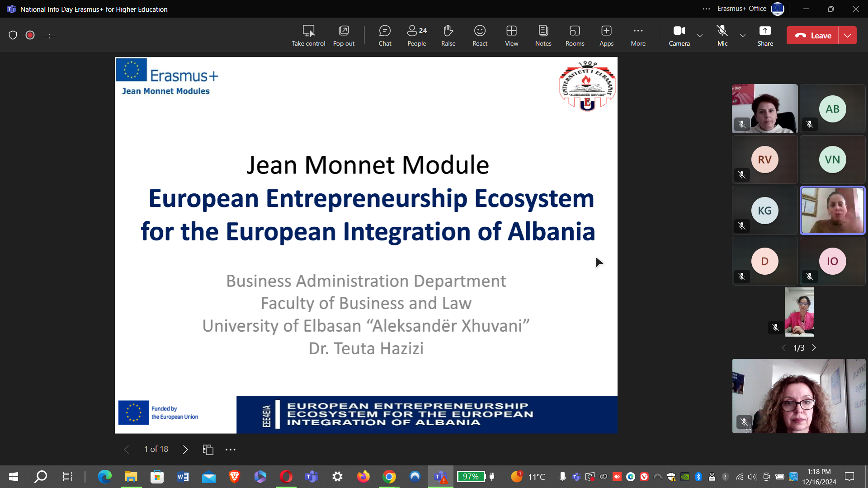Unmute the Mic
The width and height of the screenshot is (868, 488).
(722, 35)
